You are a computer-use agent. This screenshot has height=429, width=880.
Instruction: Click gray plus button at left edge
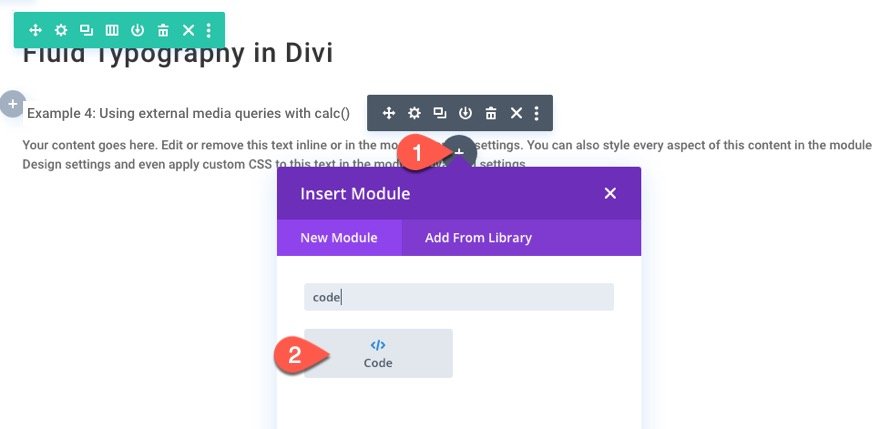click(x=12, y=104)
